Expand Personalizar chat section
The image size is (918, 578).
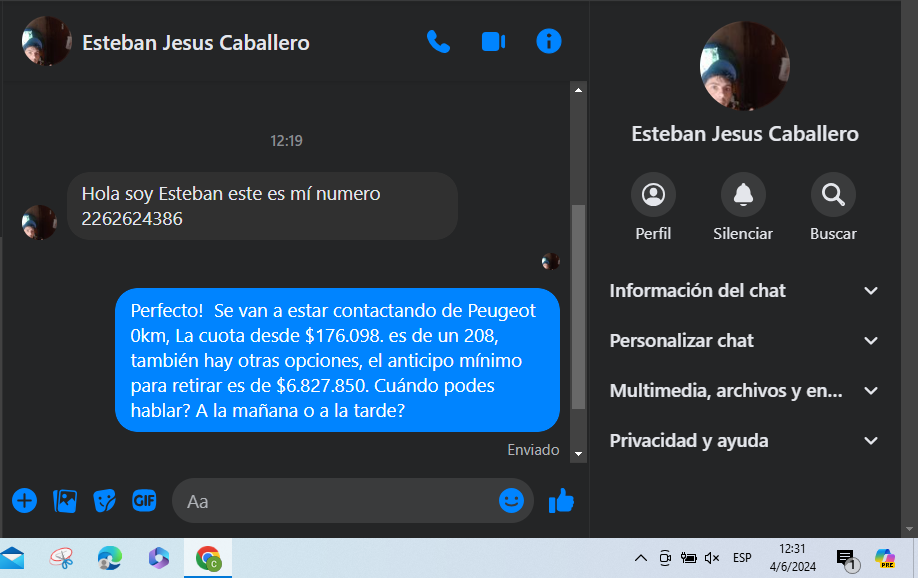coord(744,340)
